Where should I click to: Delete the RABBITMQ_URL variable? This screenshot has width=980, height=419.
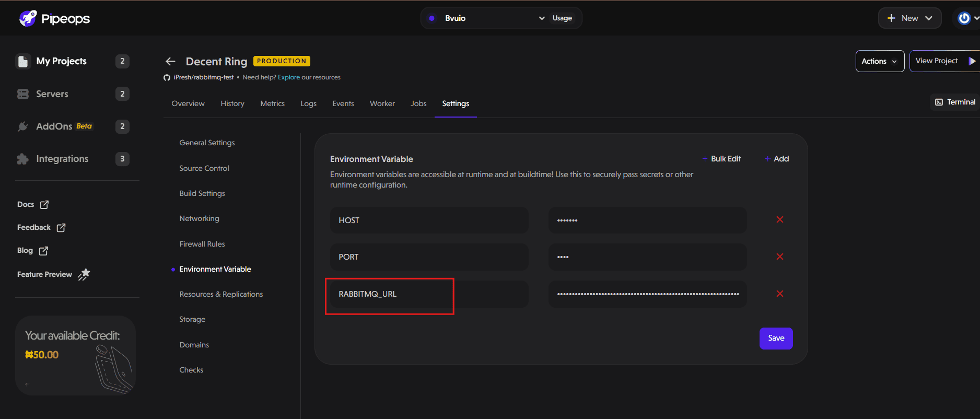(x=780, y=294)
